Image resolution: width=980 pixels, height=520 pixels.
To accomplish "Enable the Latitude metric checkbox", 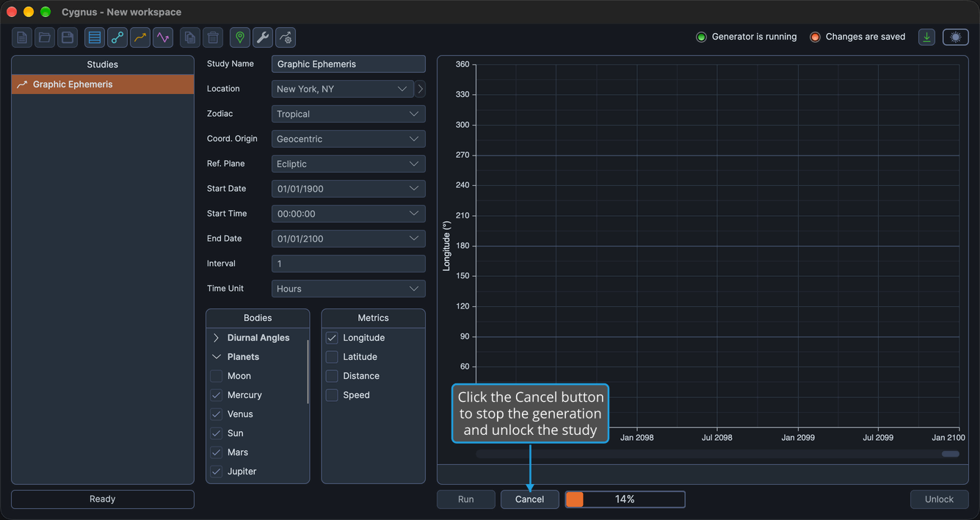I will [332, 357].
